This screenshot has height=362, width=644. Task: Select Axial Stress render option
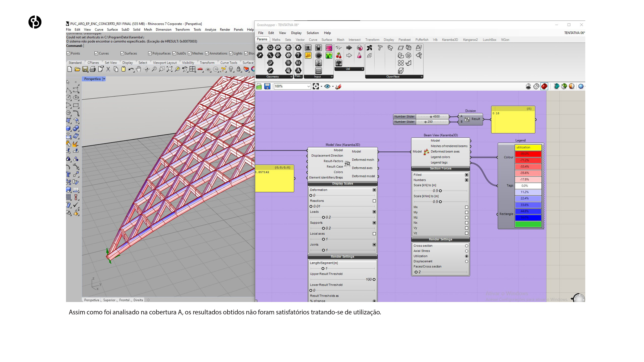[x=466, y=251]
